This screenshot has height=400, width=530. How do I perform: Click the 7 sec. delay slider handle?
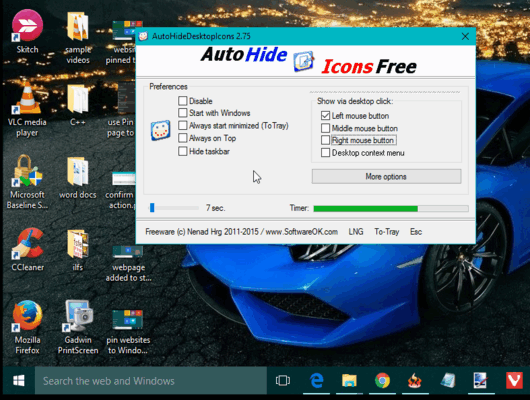pyautogui.click(x=152, y=208)
